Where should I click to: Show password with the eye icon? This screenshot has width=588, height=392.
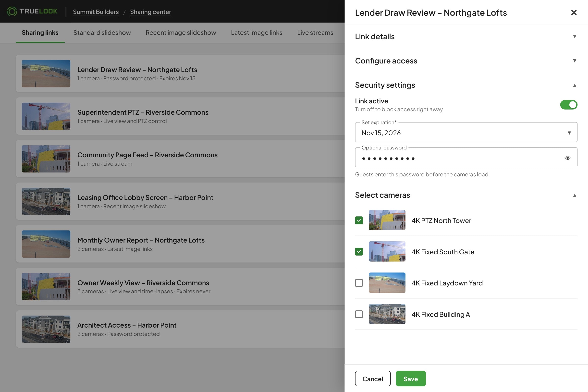pos(567,158)
